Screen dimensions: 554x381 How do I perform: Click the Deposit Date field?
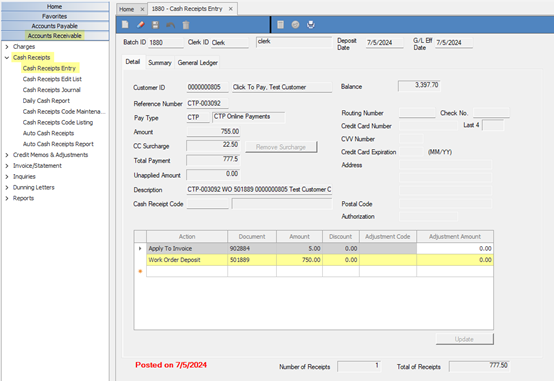(x=384, y=43)
